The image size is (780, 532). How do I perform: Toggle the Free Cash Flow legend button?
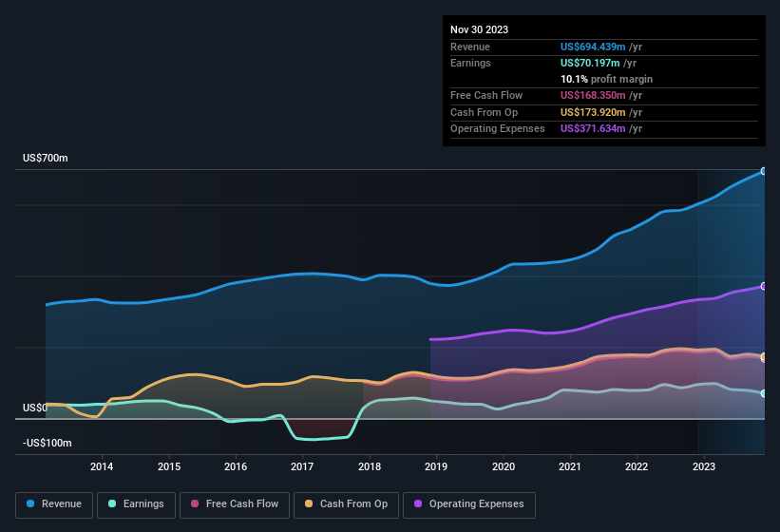click(235, 504)
